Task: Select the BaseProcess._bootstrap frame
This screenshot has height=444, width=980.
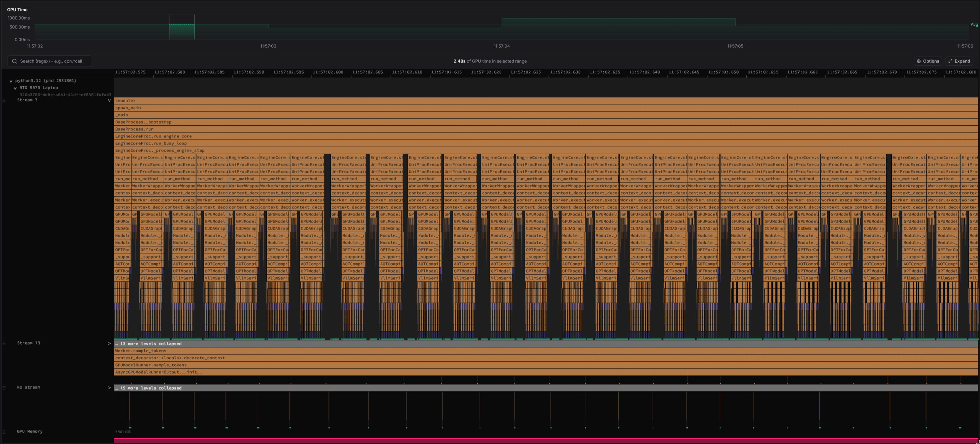Action: pyautogui.click(x=546, y=122)
